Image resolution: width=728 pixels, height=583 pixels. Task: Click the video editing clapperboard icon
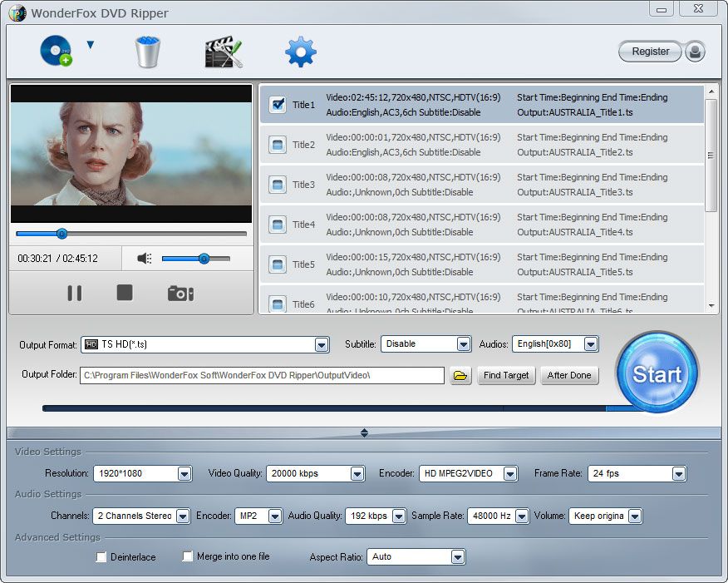tap(222, 51)
